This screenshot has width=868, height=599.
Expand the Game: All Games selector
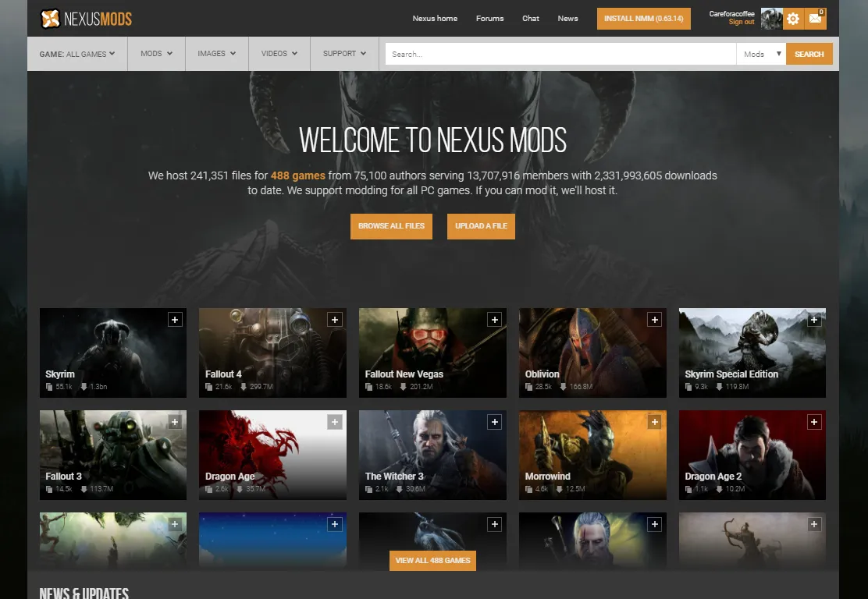point(77,54)
